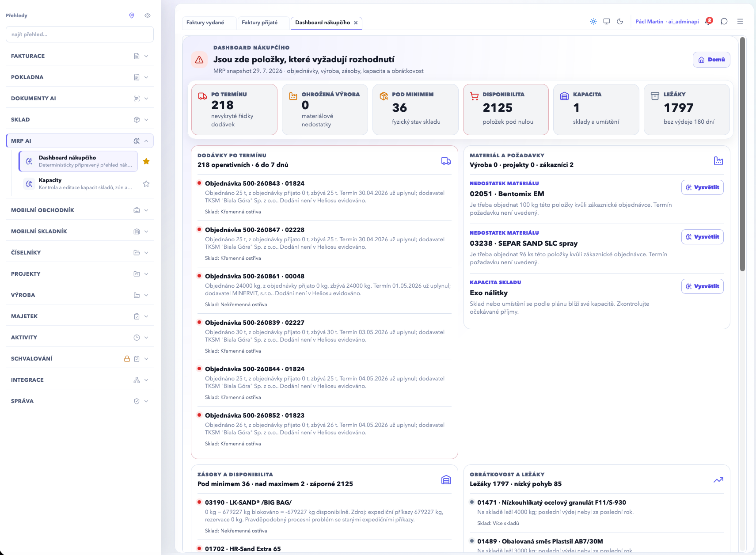The image size is (756, 555).
Task: Close the Dashboard nákupčího tab
Action: point(356,23)
